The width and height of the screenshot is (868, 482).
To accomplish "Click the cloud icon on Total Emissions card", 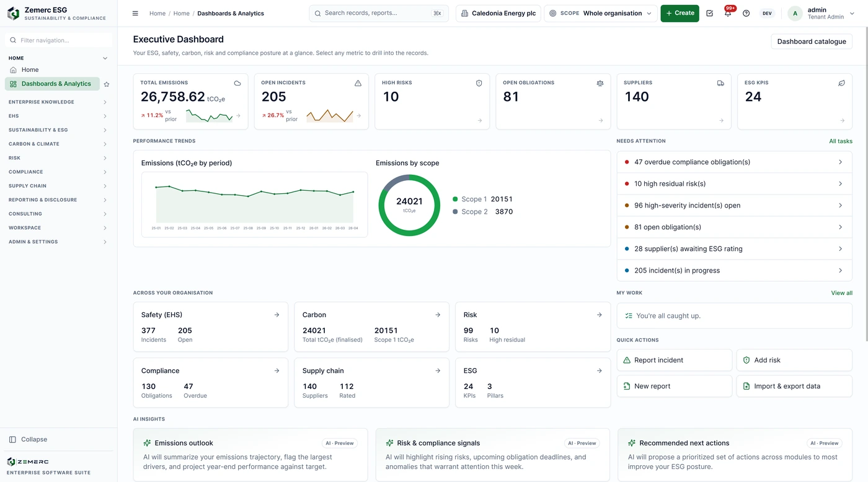I will coord(237,83).
